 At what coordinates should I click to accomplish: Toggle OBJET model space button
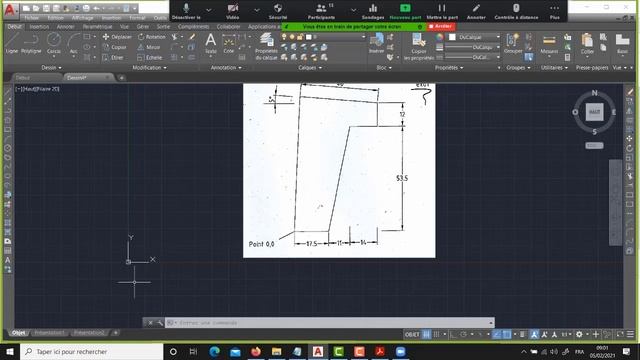412,334
